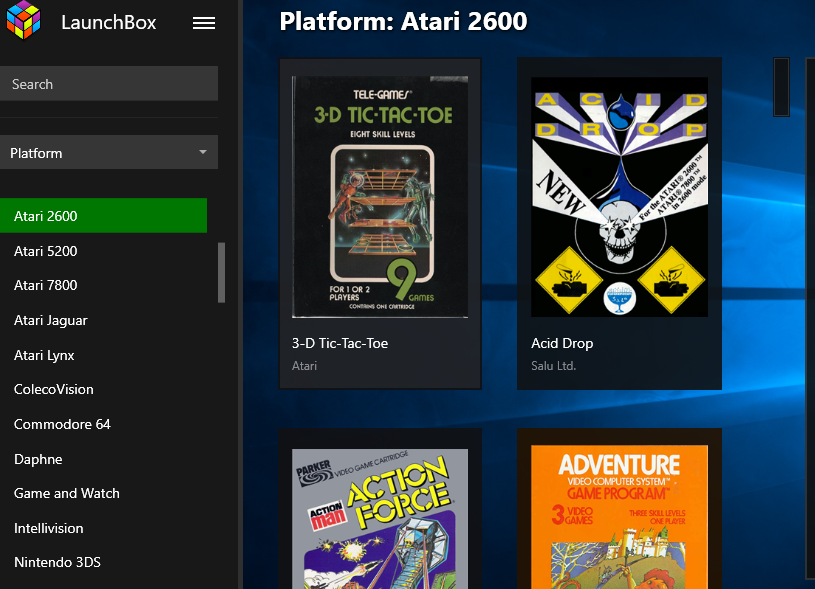
Task: Click the Acid Drop cover image
Action: [620, 197]
